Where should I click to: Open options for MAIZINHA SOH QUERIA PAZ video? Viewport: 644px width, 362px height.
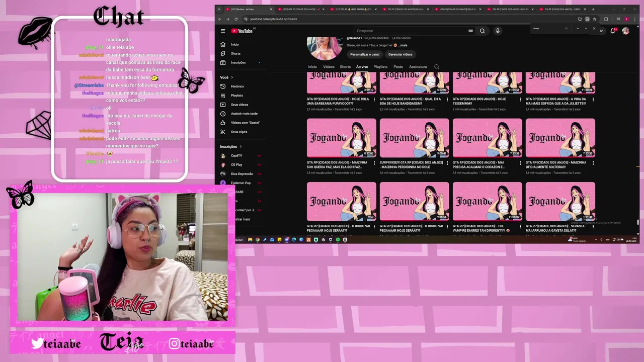point(374,163)
